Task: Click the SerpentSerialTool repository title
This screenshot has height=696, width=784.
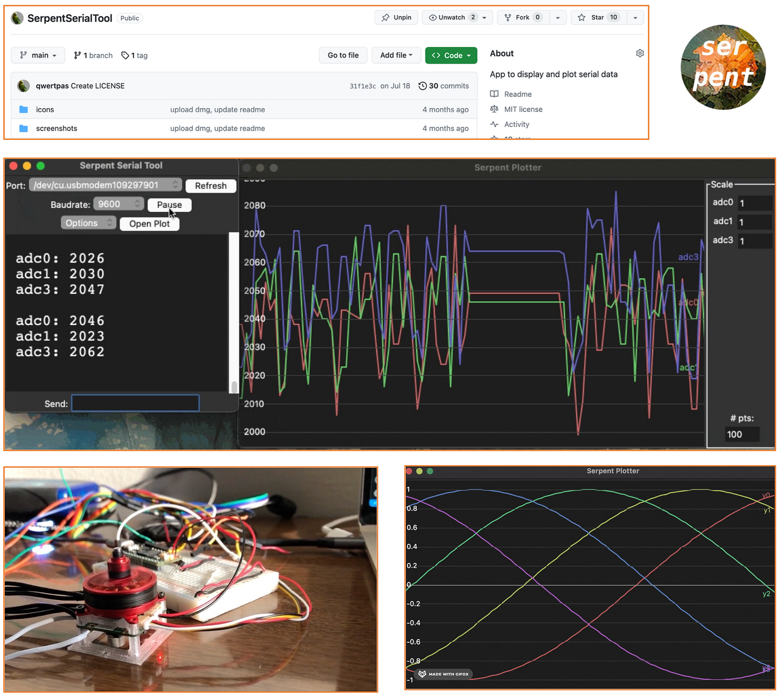Action: pos(70,18)
